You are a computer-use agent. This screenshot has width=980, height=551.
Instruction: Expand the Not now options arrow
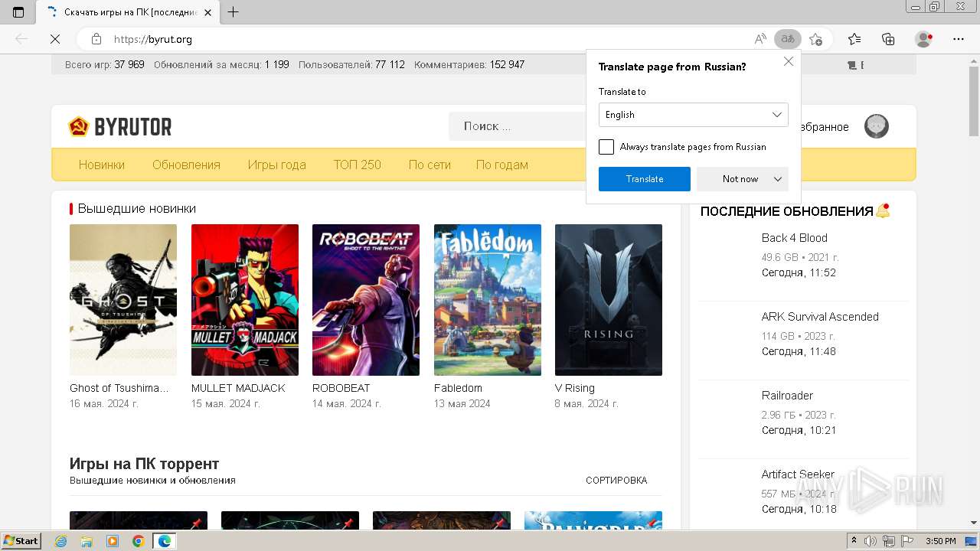[778, 179]
